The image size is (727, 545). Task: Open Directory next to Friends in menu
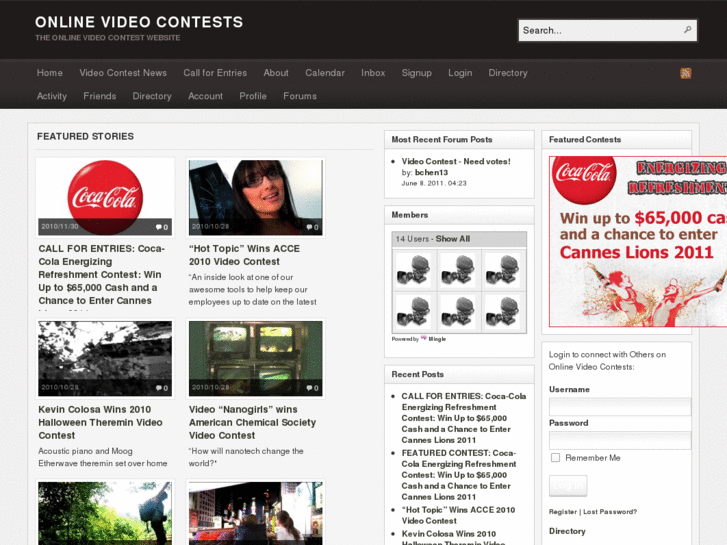pos(152,96)
